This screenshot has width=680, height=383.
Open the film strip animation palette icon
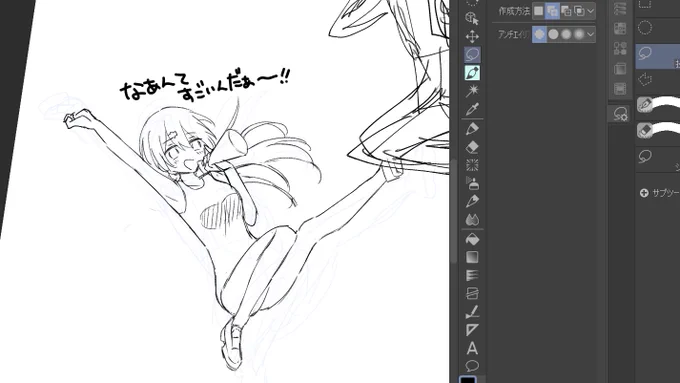click(x=620, y=88)
